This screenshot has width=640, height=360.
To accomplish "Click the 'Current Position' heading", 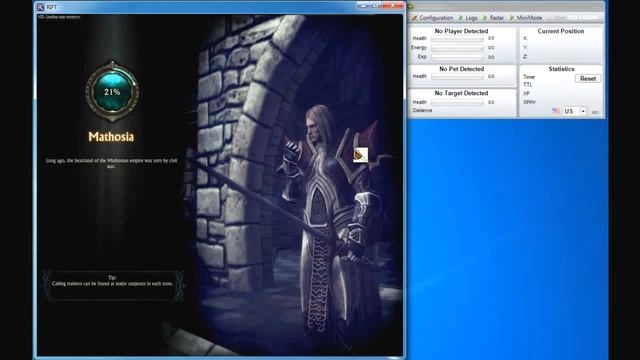I will [x=561, y=31].
